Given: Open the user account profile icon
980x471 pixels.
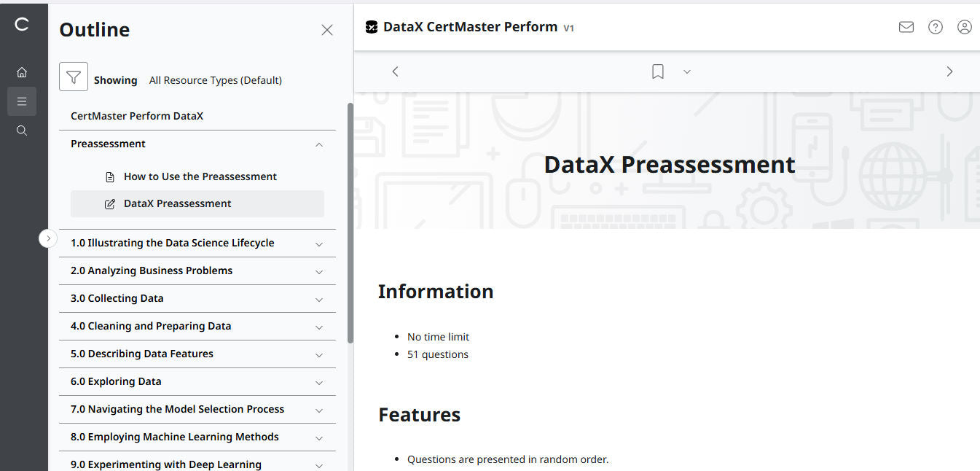Looking at the screenshot, I should coord(965,27).
